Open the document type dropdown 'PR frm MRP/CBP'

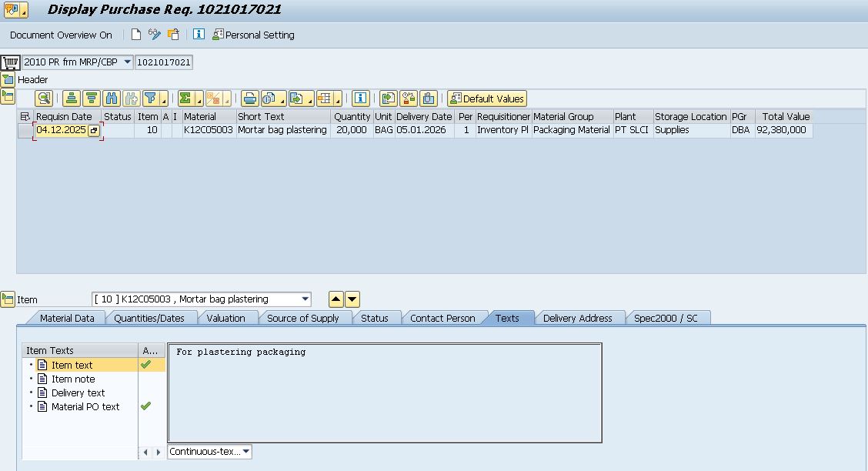(128, 62)
